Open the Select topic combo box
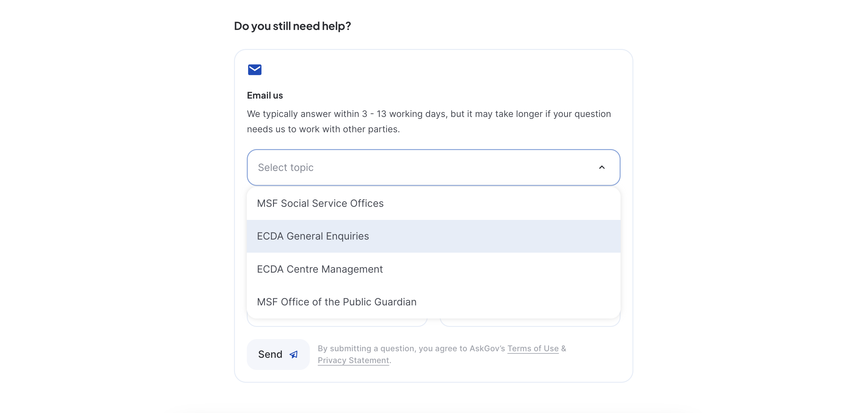This screenshot has height=413, width=868. click(433, 168)
